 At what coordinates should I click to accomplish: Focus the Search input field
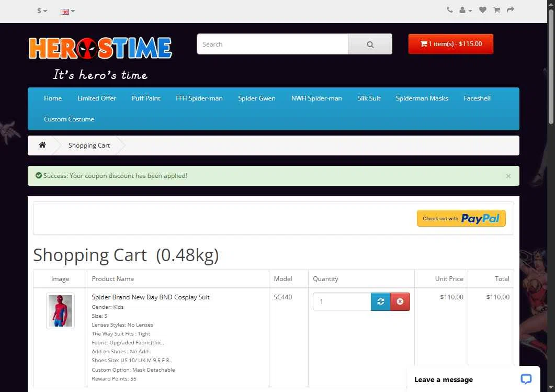272,44
